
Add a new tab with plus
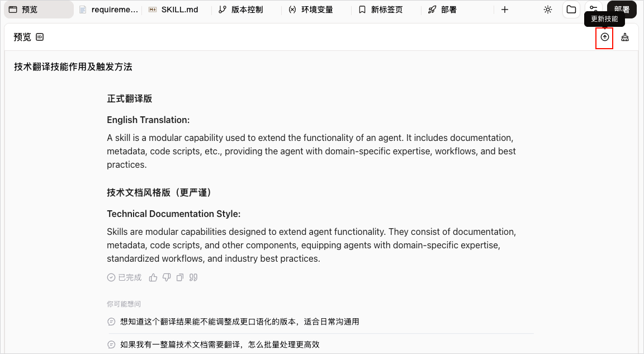coord(505,10)
